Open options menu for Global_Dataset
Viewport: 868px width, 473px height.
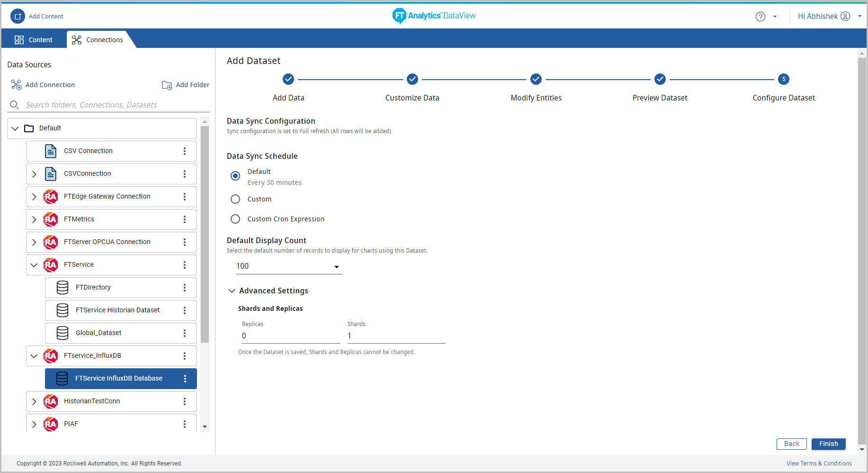tap(185, 333)
